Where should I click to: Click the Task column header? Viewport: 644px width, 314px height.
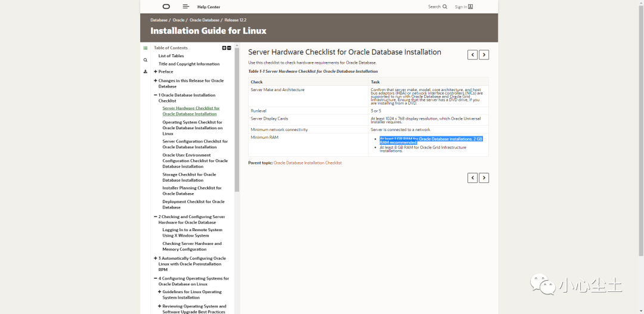coord(428,82)
